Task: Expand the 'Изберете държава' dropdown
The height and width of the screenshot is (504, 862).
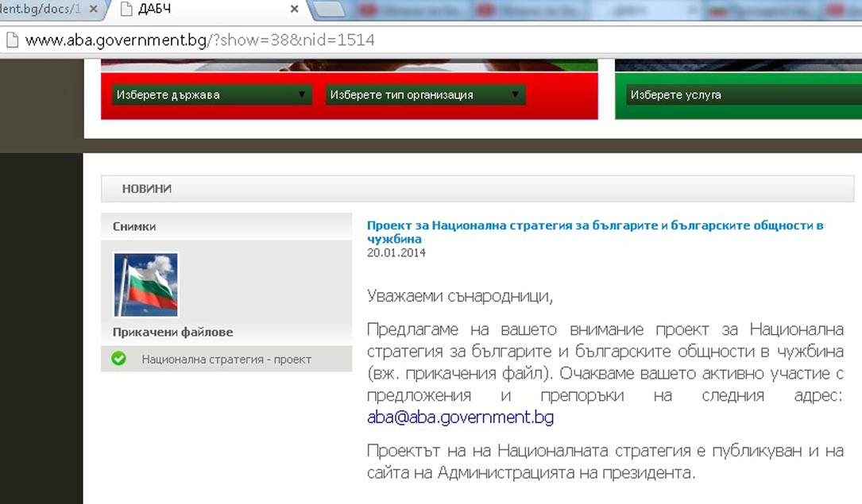Action: click(211, 95)
